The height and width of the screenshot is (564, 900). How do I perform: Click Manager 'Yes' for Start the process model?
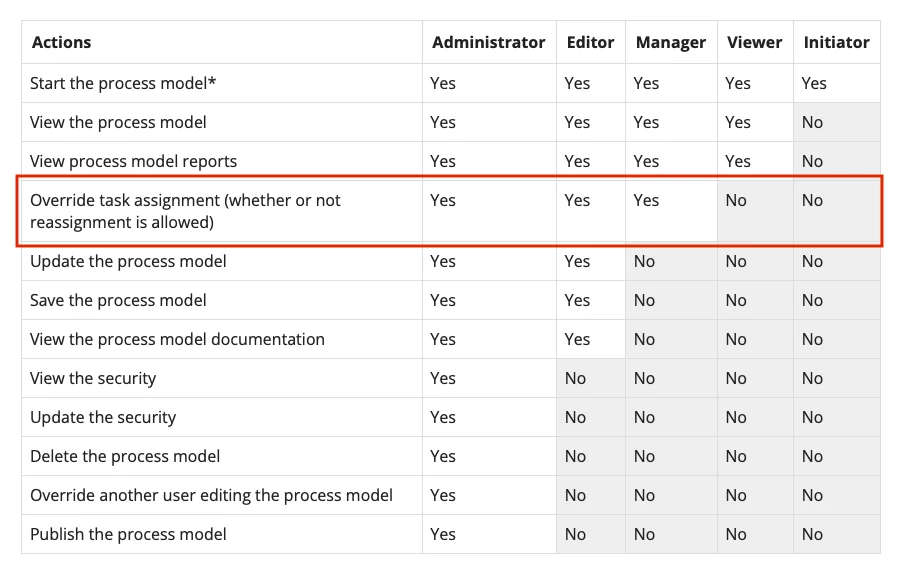click(646, 83)
